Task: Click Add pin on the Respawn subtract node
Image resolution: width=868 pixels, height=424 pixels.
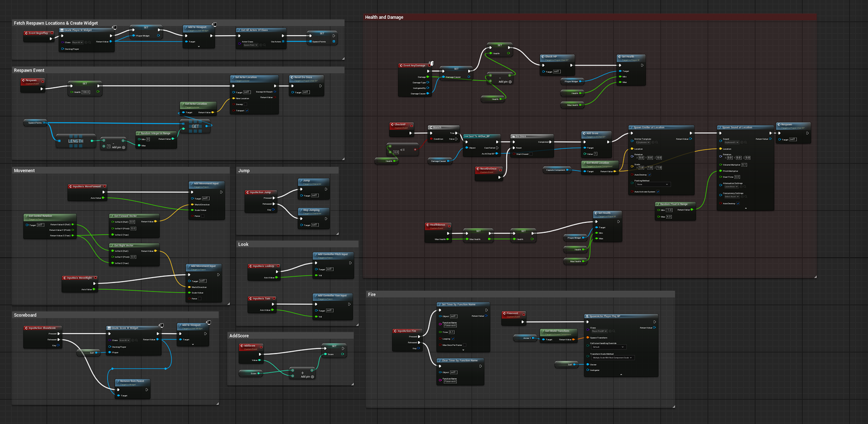Action: (x=118, y=147)
